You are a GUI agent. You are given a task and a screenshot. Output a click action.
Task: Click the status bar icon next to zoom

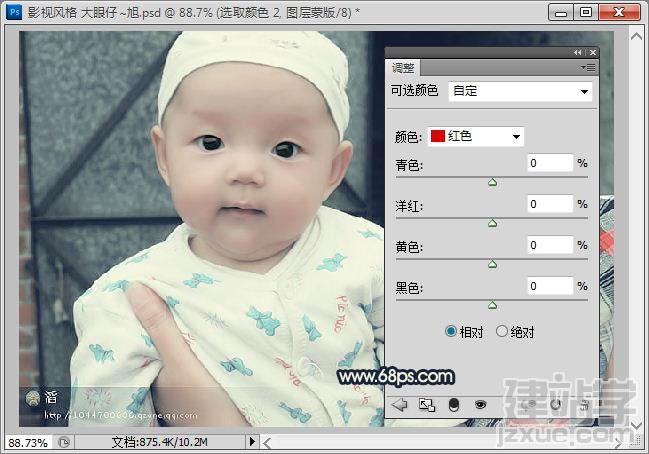coord(64,442)
